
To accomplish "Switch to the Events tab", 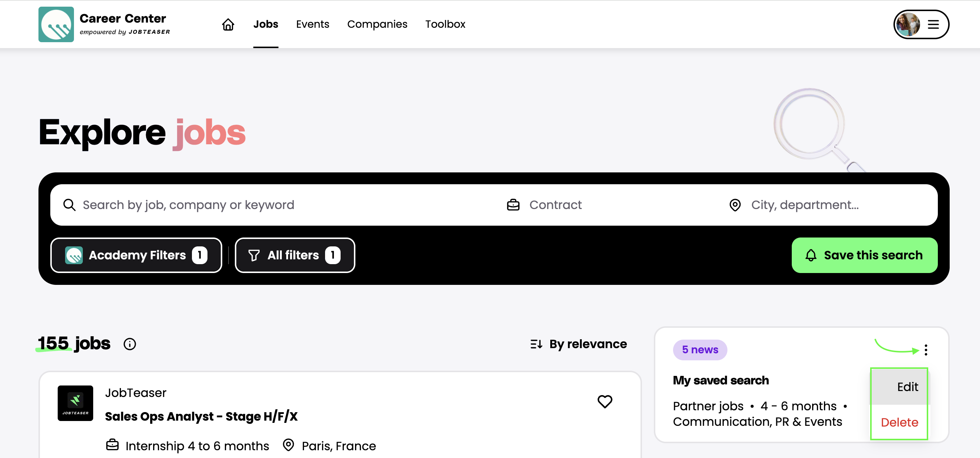I will [312, 24].
